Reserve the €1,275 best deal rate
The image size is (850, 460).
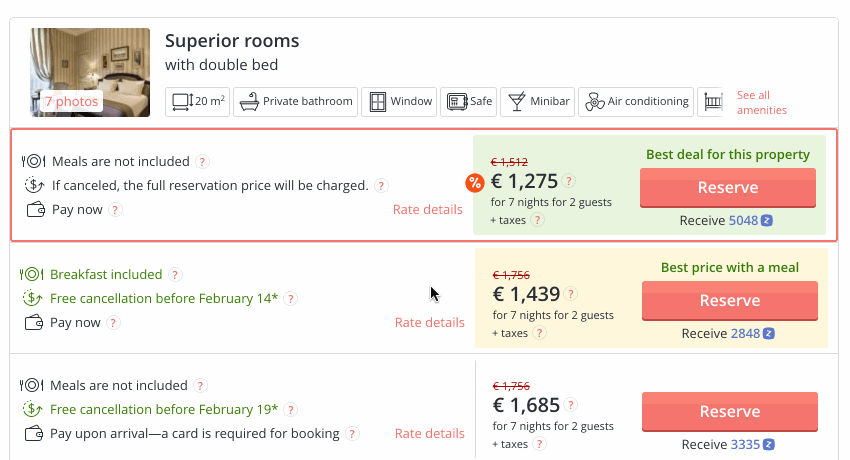pos(727,187)
